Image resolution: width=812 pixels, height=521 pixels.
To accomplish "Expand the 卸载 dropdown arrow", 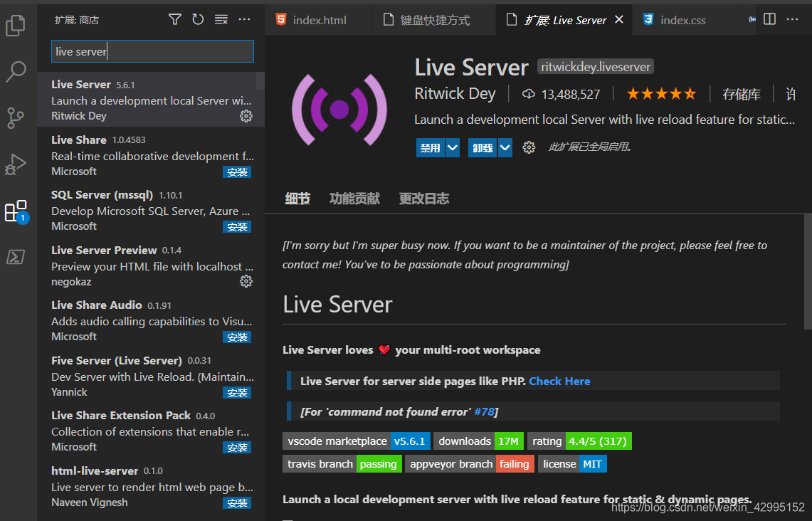I will pyautogui.click(x=505, y=147).
